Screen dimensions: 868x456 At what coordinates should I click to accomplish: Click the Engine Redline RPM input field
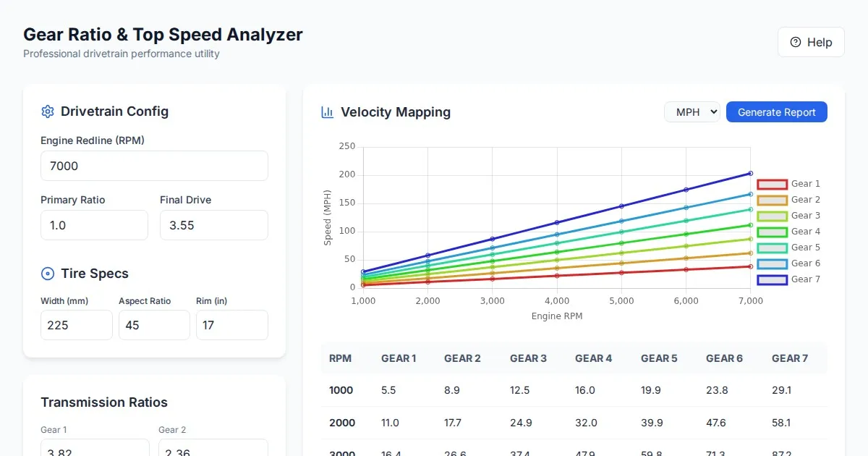[154, 166]
